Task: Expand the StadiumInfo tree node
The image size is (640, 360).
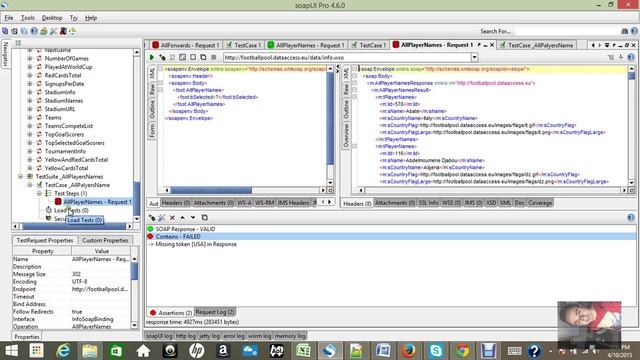Action: click(x=29, y=92)
